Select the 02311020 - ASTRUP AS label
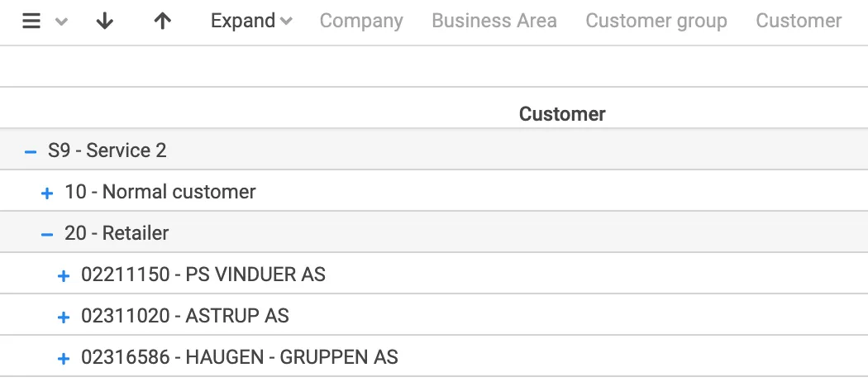868x382 pixels. pos(185,316)
